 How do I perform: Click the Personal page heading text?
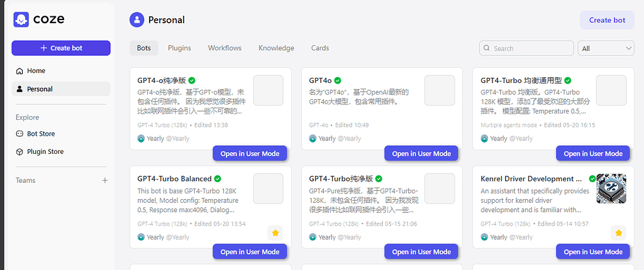(166, 20)
